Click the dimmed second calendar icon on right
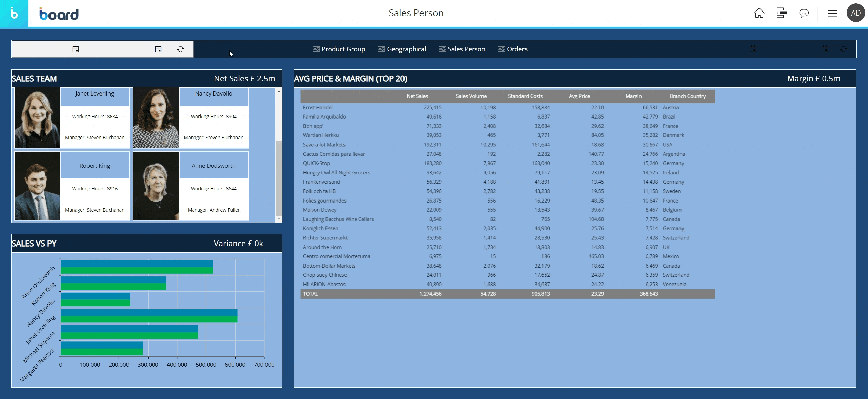Viewport: 868px width, 399px height. coord(825,49)
